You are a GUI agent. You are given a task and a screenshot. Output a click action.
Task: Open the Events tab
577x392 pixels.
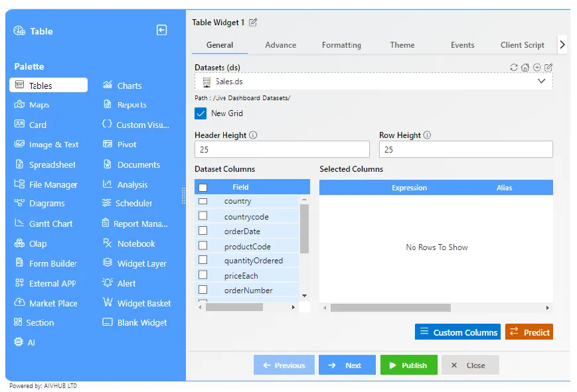463,45
